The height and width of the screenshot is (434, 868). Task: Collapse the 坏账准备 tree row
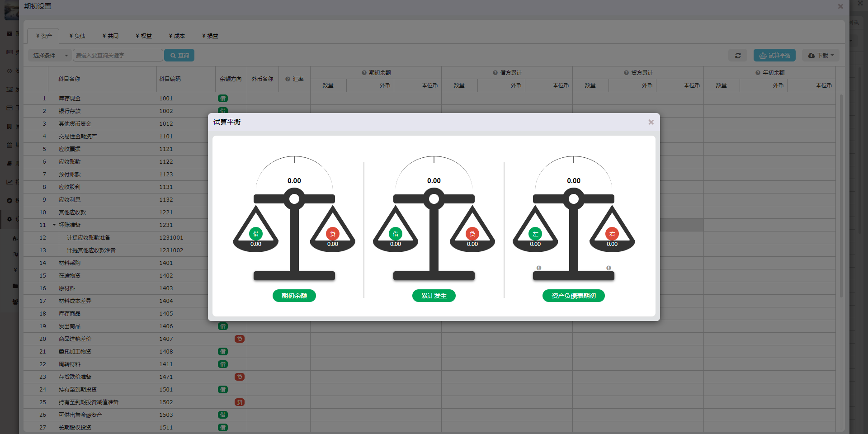coord(54,225)
